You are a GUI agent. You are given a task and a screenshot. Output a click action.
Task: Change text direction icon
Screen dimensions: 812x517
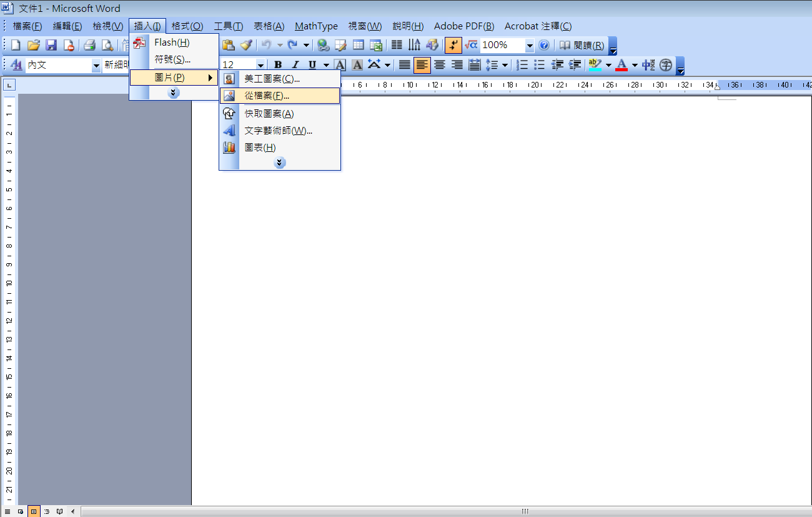coord(414,45)
